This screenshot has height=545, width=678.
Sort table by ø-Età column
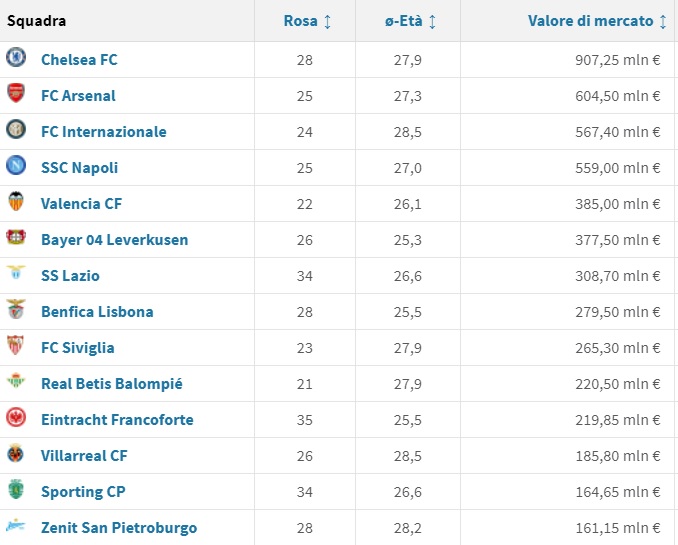click(409, 21)
